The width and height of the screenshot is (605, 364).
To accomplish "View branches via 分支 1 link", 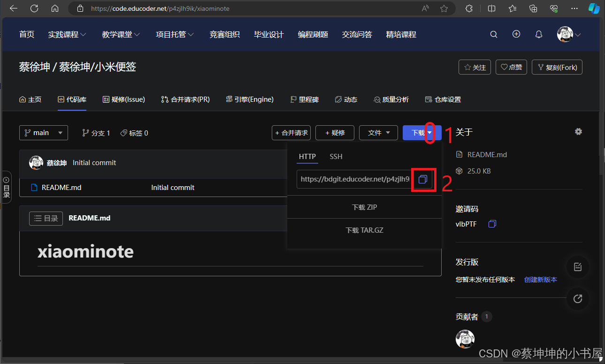I will click(x=96, y=133).
